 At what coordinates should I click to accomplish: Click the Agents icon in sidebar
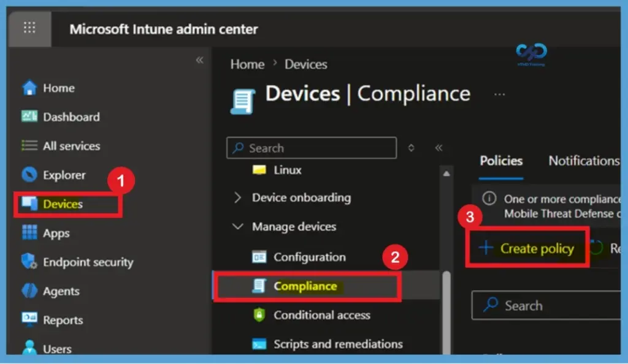pos(29,291)
